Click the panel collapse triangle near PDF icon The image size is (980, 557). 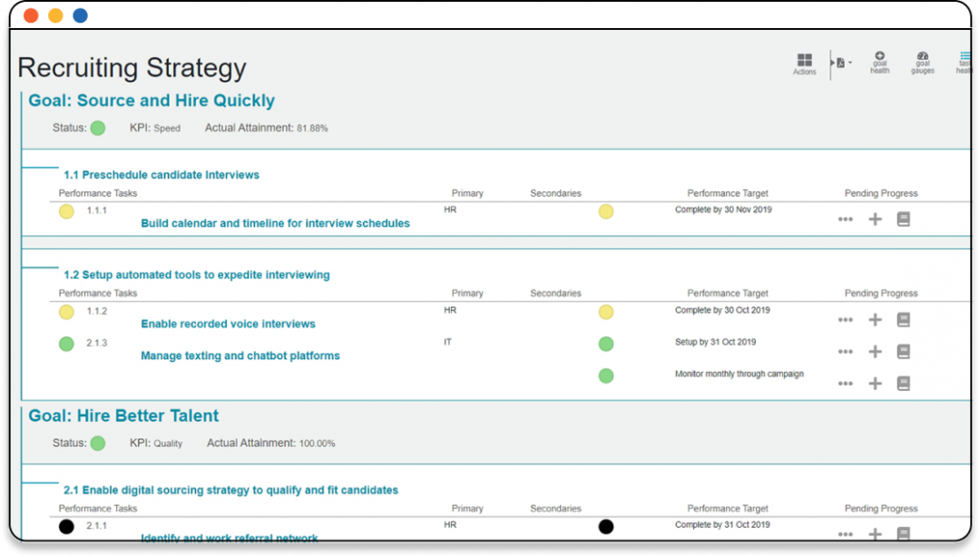pos(832,63)
